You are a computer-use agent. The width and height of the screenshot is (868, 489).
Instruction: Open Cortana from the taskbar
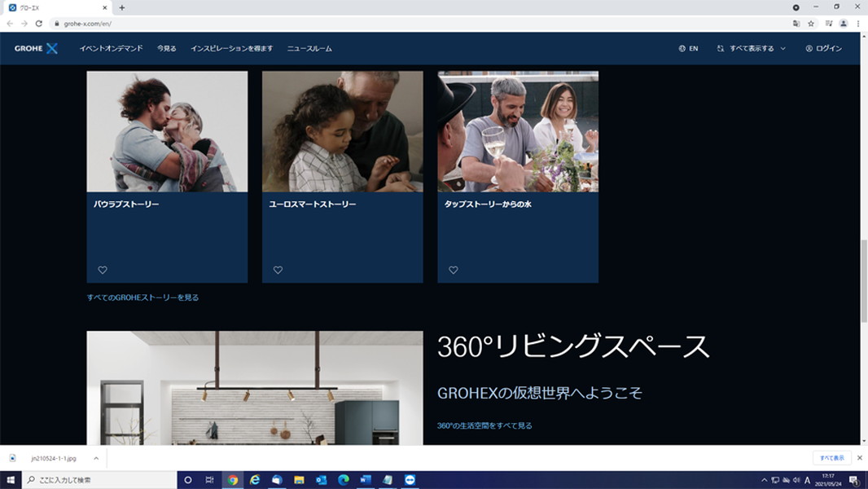187,480
